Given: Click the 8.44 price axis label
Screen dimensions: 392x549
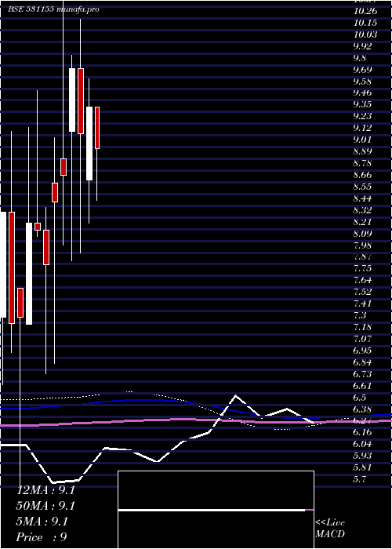Looking at the screenshot, I should (x=363, y=198).
